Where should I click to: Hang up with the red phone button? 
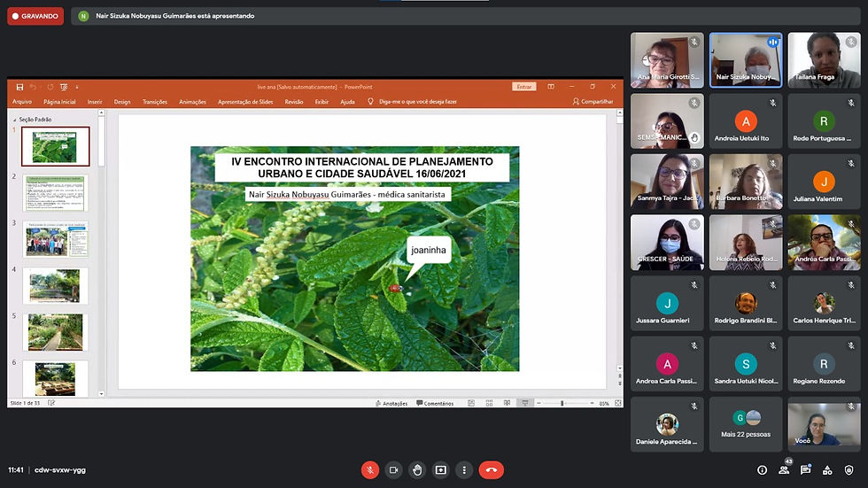[491, 469]
